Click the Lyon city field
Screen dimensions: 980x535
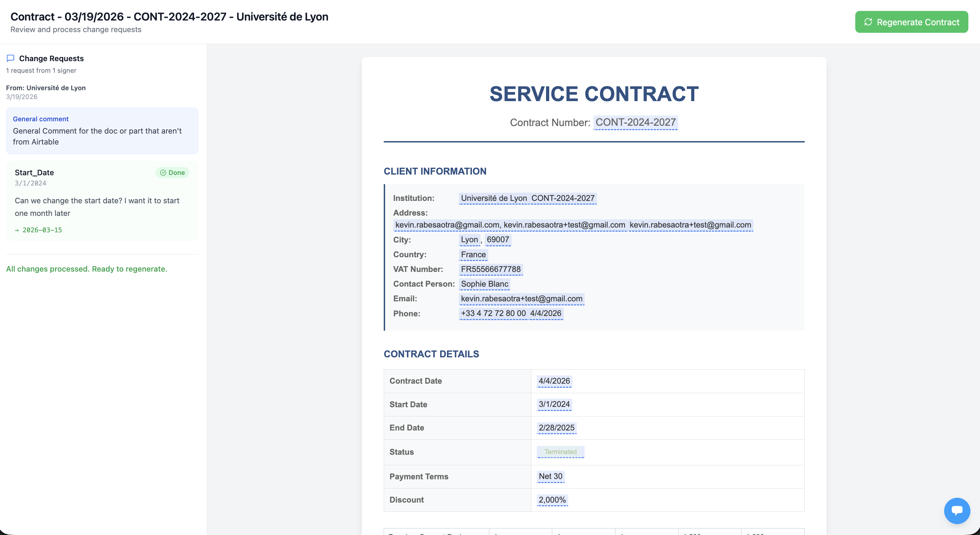[469, 239]
